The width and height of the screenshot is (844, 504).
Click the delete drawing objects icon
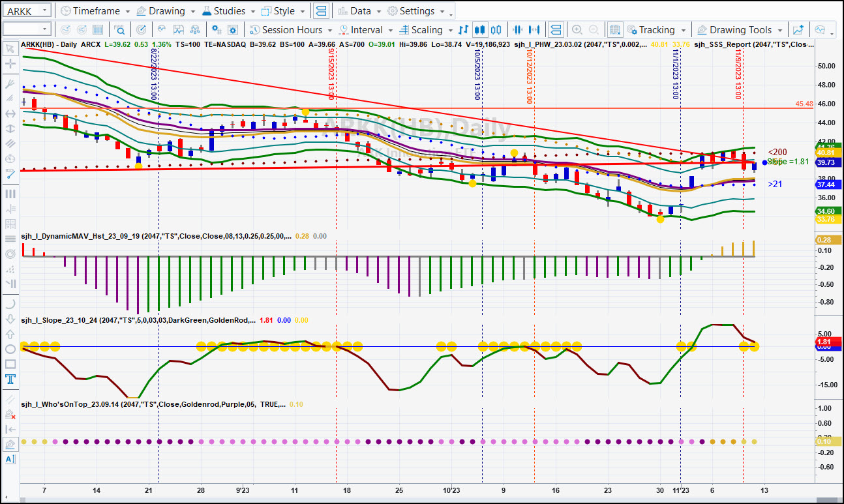(10, 414)
